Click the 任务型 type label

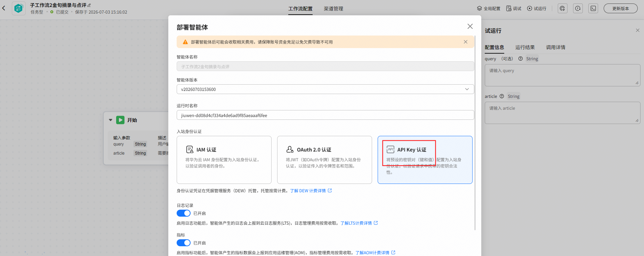click(x=37, y=12)
